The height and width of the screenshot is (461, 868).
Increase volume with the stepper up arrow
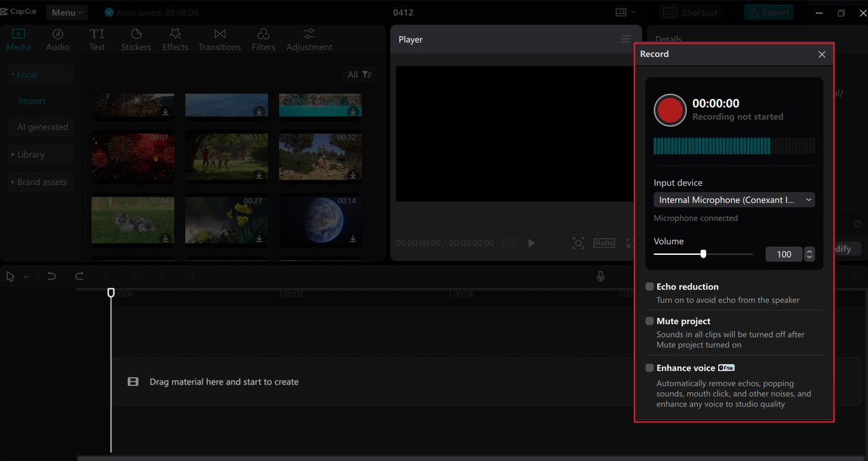click(x=809, y=251)
